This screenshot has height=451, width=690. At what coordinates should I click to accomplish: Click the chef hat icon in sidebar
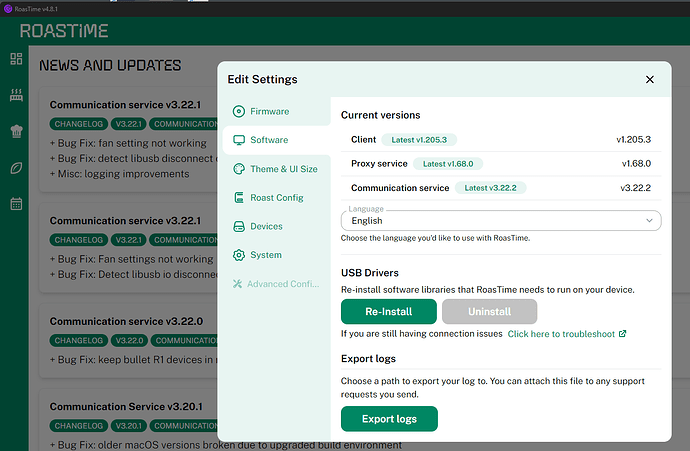coord(16,131)
